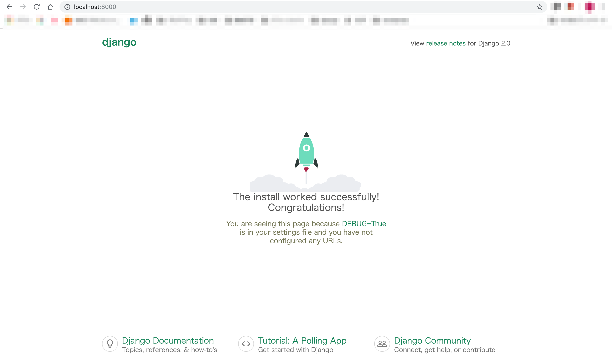Image resolution: width=612 pixels, height=364 pixels.
Task: Click the gray browser extension icon
Action: [x=557, y=7]
